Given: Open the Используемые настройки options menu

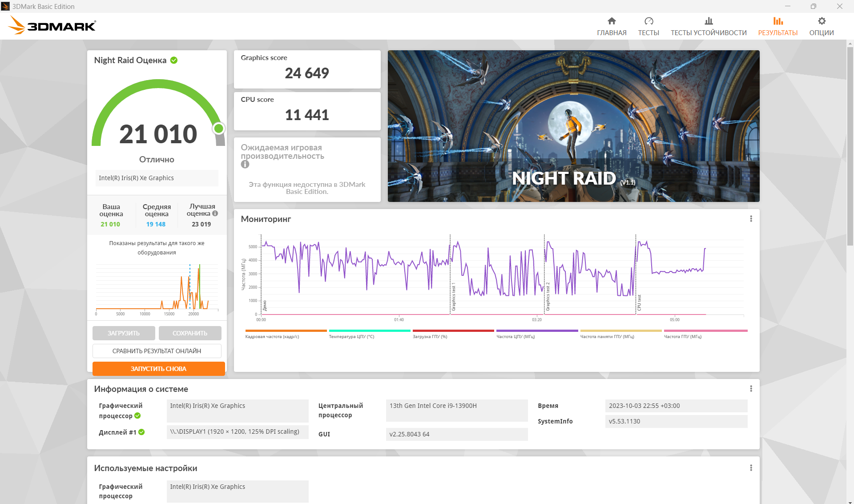Looking at the screenshot, I should tap(751, 468).
